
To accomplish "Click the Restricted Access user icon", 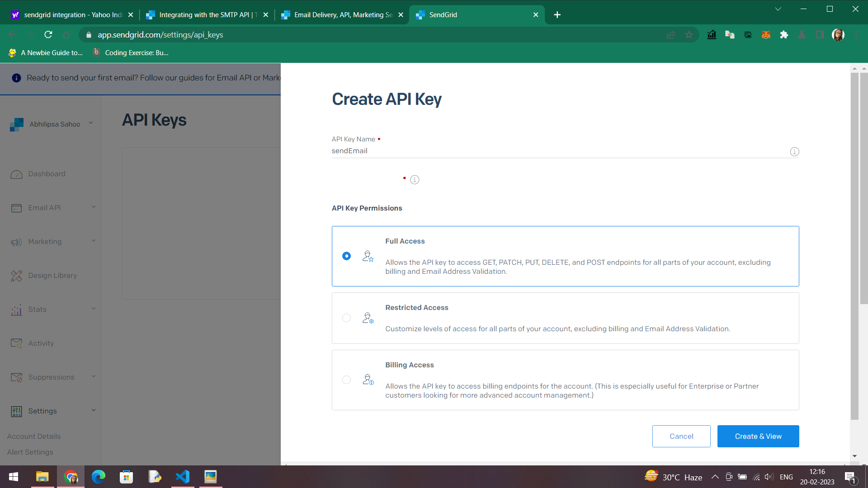I will coord(368,318).
